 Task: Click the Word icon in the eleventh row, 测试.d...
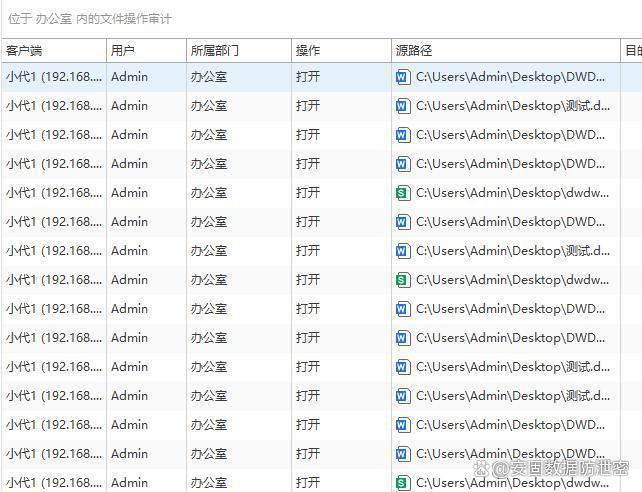(403, 367)
